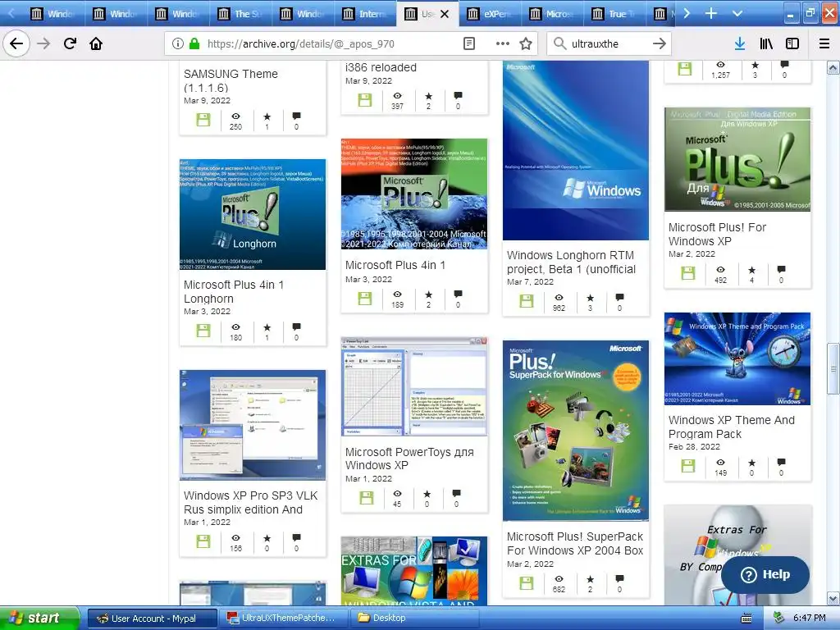The width and height of the screenshot is (840, 630).
Task: Reload the current page
Action: (70, 43)
